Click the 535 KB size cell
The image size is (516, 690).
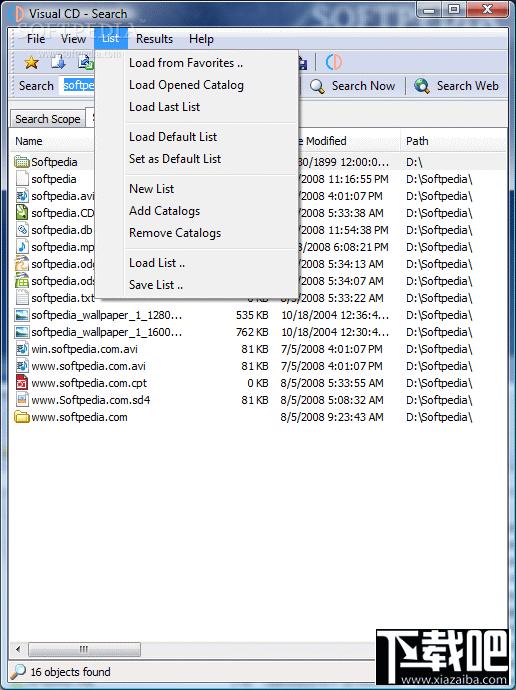coord(252,315)
